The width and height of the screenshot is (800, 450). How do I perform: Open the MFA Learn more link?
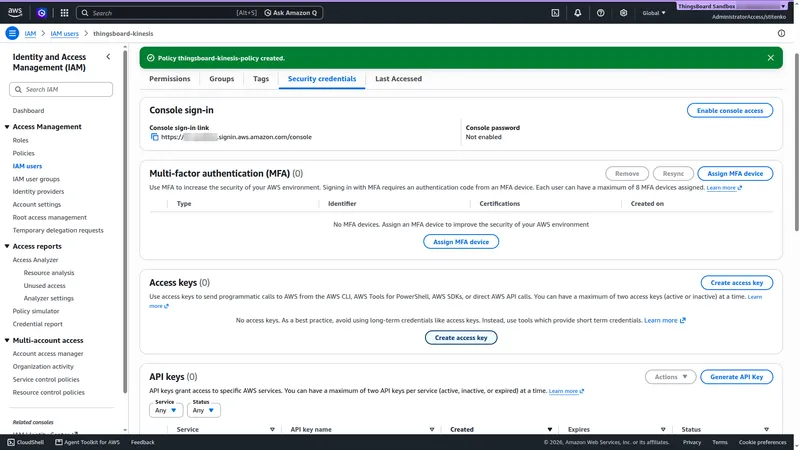[x=724, y=188]
